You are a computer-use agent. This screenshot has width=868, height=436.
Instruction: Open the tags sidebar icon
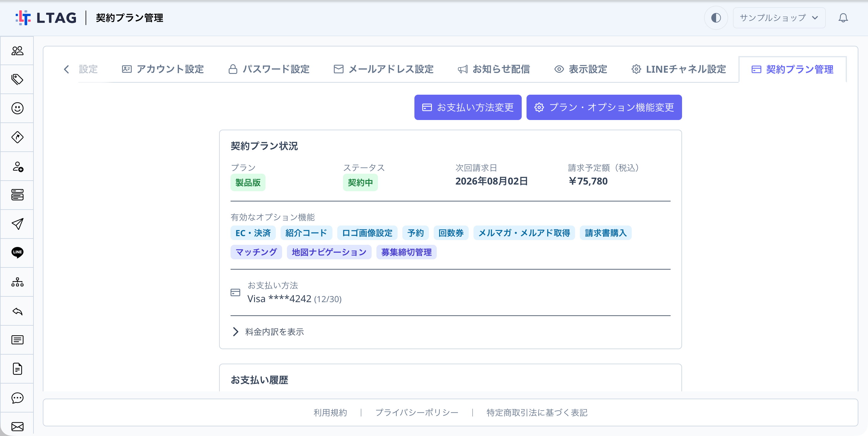17,79
